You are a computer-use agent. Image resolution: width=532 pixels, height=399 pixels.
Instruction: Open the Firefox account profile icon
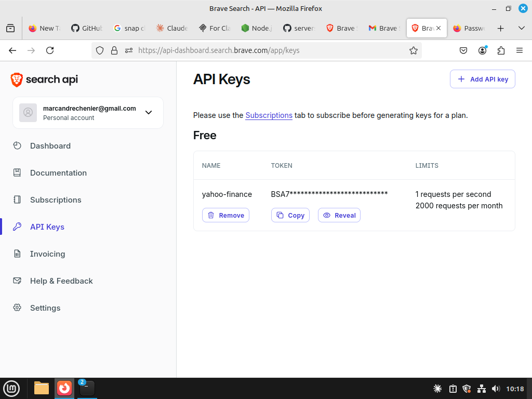(x=483, y=50)
